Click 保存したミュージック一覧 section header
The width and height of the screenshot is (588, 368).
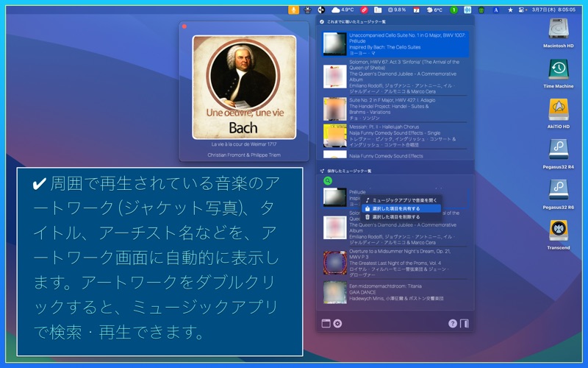349,171
